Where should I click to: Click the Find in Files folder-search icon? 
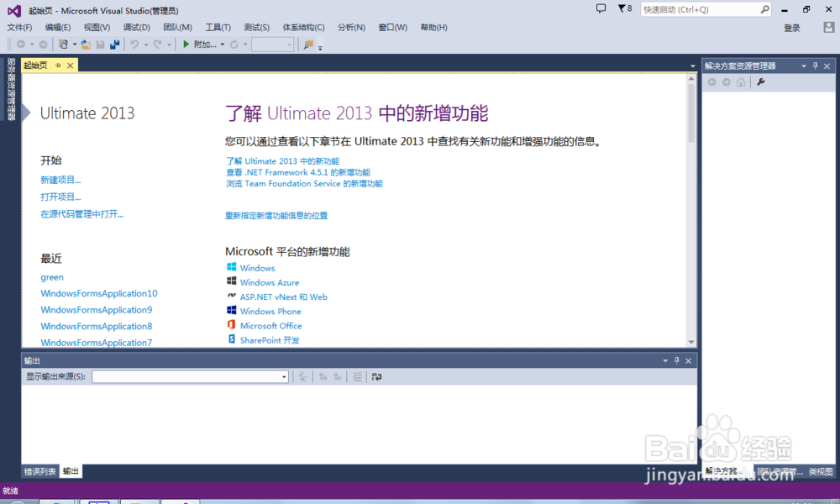[308, 45]
